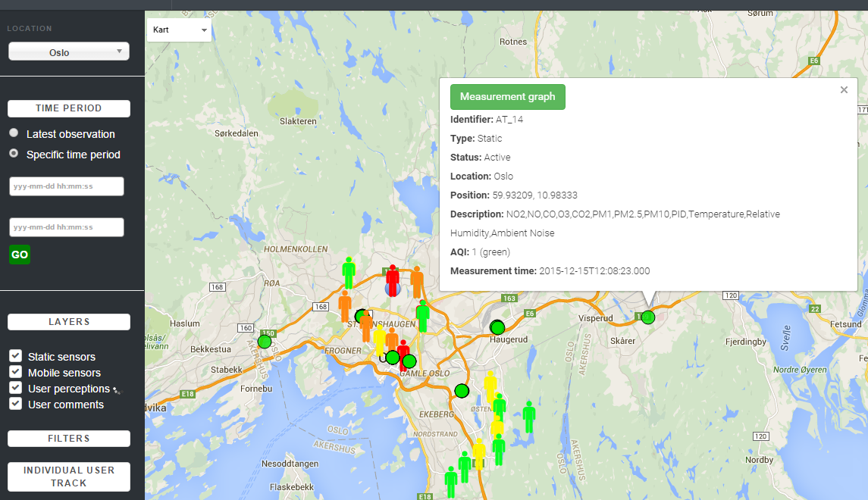Select red person figure just above GAMLE OSLO label
This screenshot has height=500, width=868.
pos(403,354)
